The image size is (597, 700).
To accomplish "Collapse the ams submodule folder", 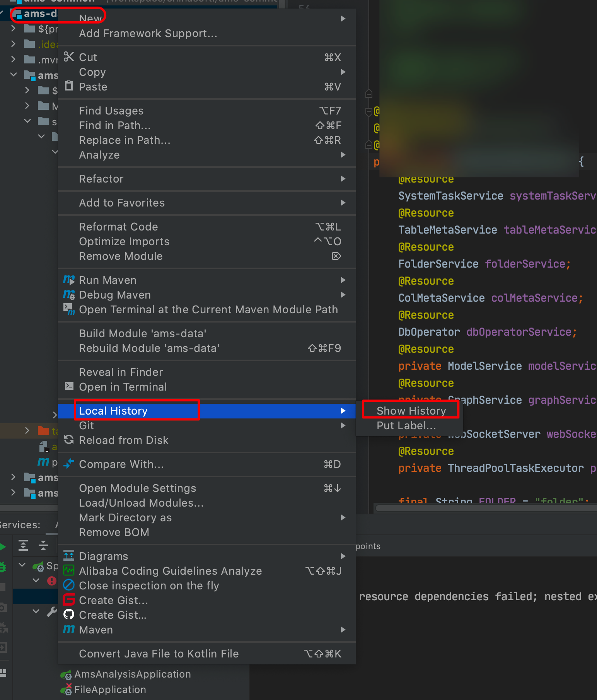I will click(x=14, y=74).
